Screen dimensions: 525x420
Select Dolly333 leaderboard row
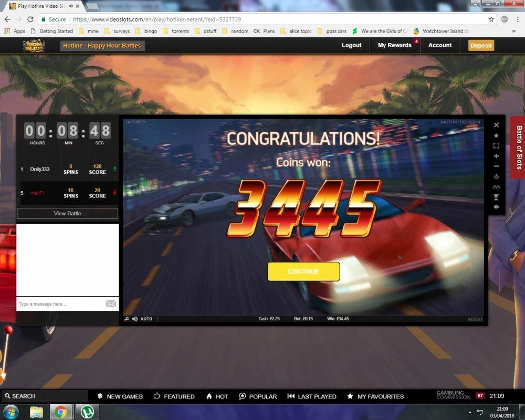point(68,169)
